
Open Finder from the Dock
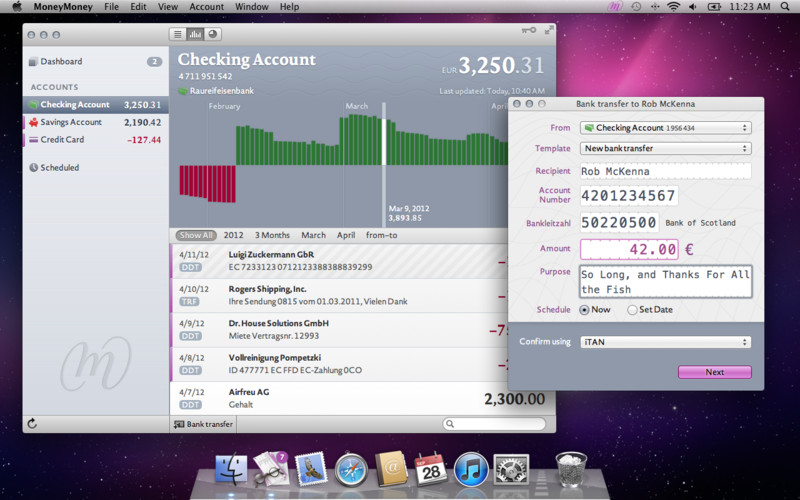coord(231,469)
